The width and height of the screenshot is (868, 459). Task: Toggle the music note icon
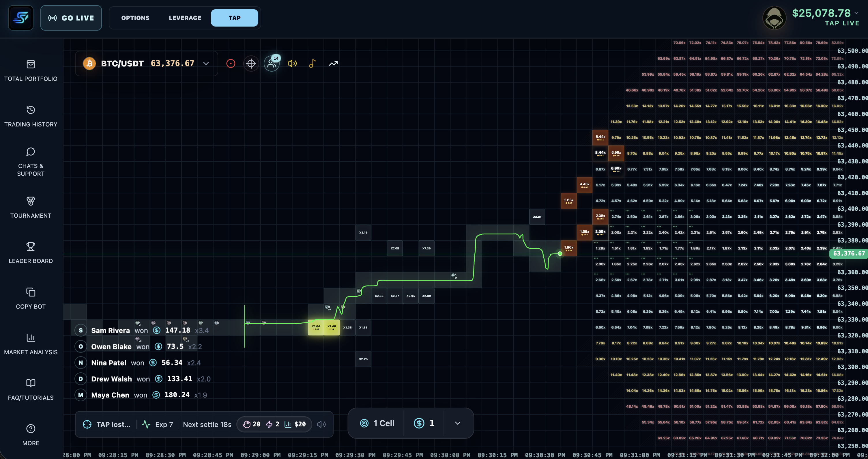tap(312, 63)
